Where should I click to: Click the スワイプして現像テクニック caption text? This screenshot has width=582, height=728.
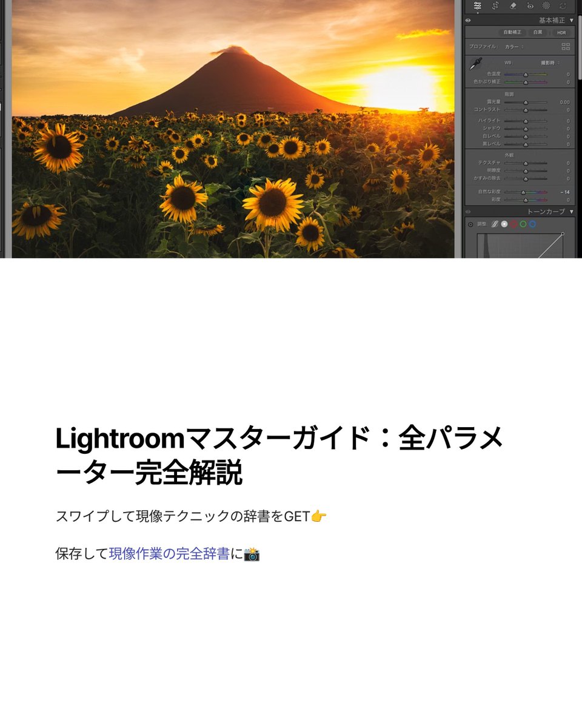(192, 516)
